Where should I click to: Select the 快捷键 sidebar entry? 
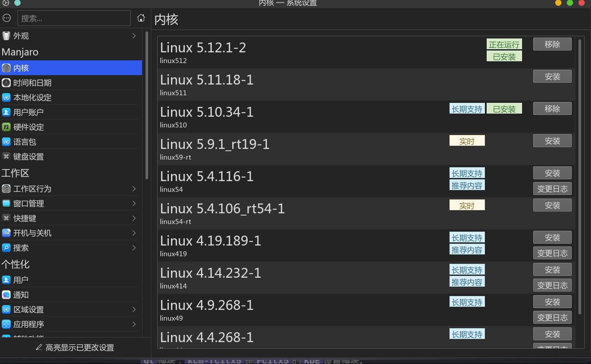coord(25,218)
